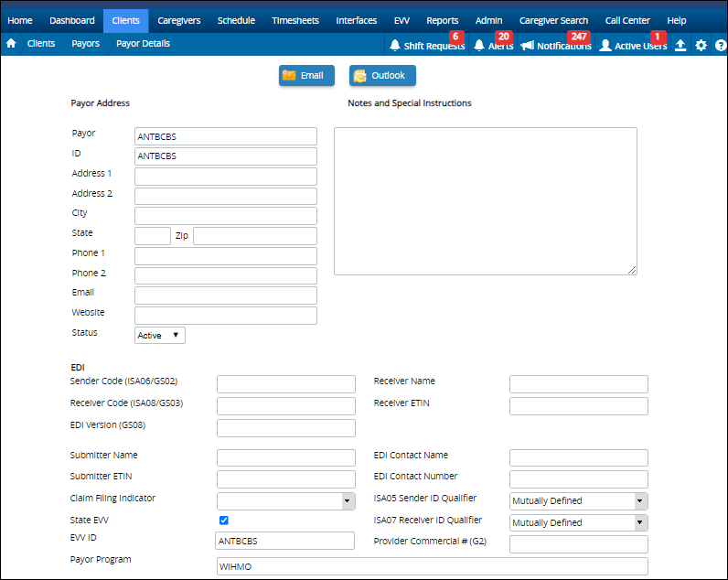
Task: Open ISA05 Sender ID Qualifier dropdown
Action: pyautogui.click(x=579, y=501)
